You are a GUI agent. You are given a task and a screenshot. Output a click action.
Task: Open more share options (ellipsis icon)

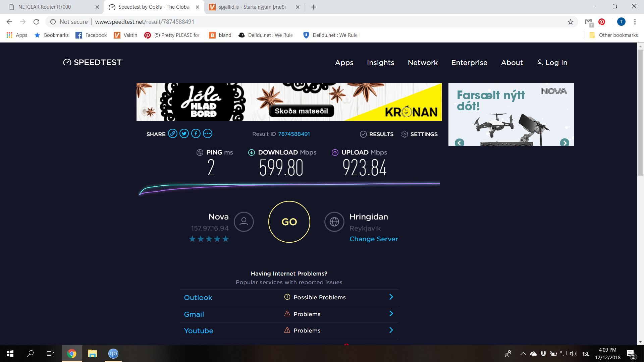(x=208, y=134)
